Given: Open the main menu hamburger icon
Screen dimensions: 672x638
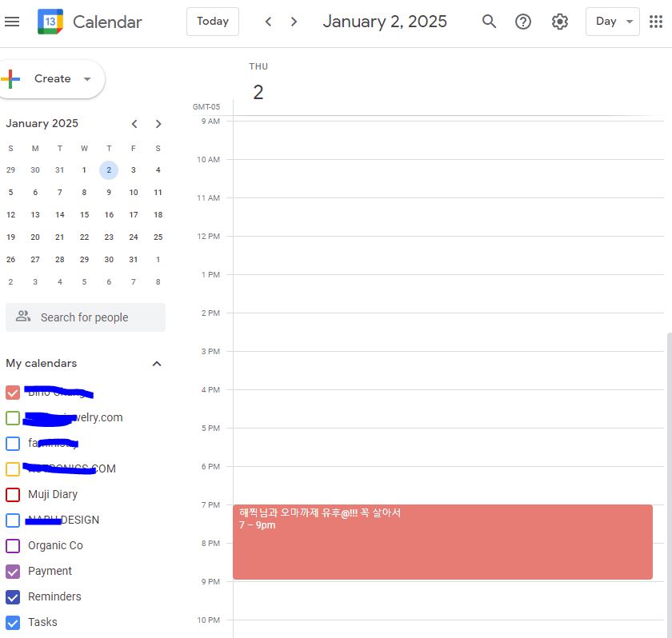Looking at the screenshot, I should pos(12,22).
